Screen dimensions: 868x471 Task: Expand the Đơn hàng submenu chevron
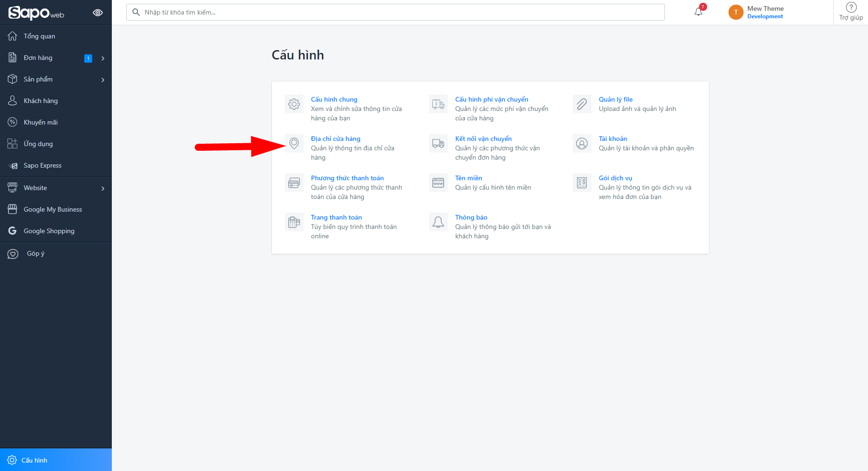(103, 58)
